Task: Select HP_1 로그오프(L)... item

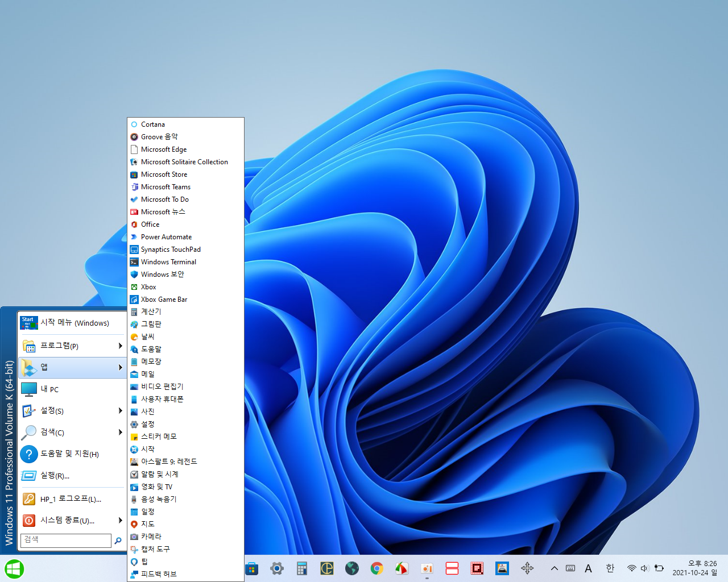Action: click(72, 499)
